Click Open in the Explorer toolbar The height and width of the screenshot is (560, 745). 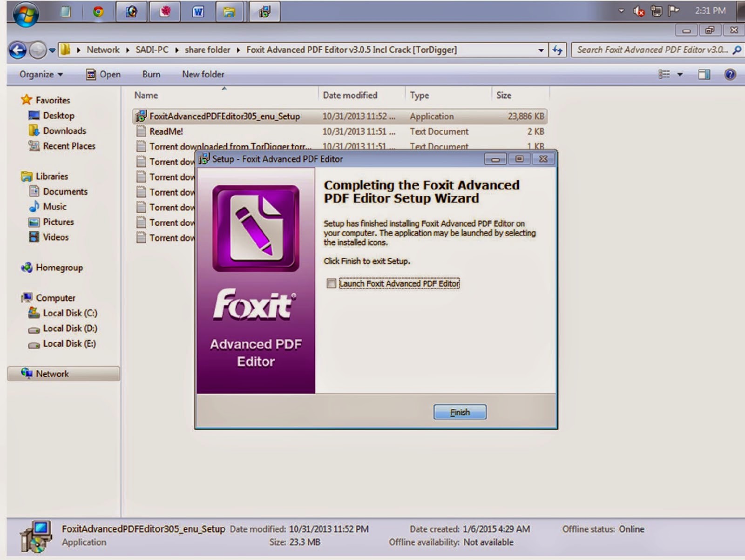coord(103,74)
